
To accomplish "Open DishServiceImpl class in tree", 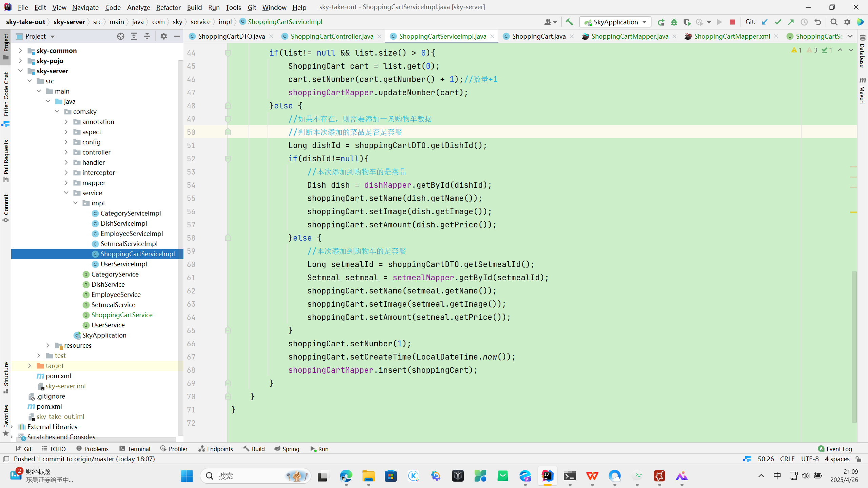I will point(123,223).
